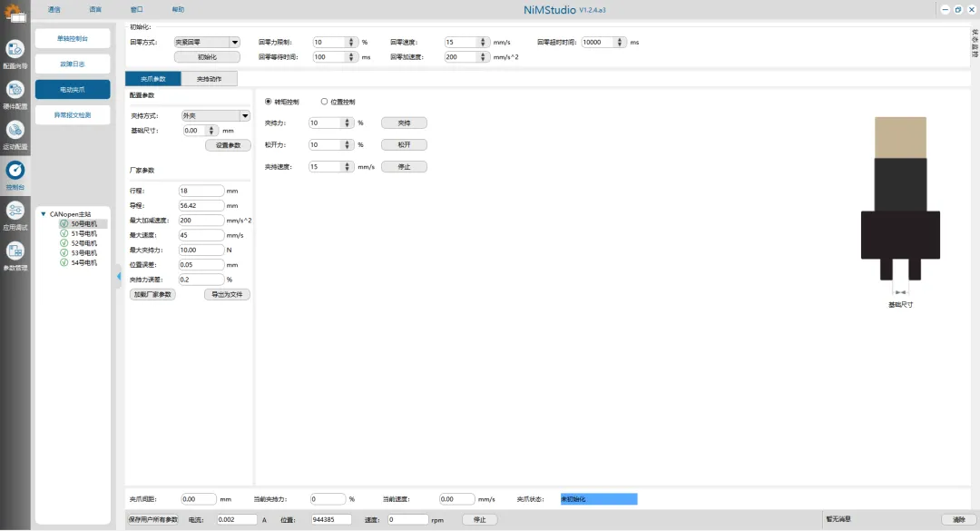Click the 行程 input field
Image resolution: width=980 pixels, height=531 pixels.
point(201,191)
